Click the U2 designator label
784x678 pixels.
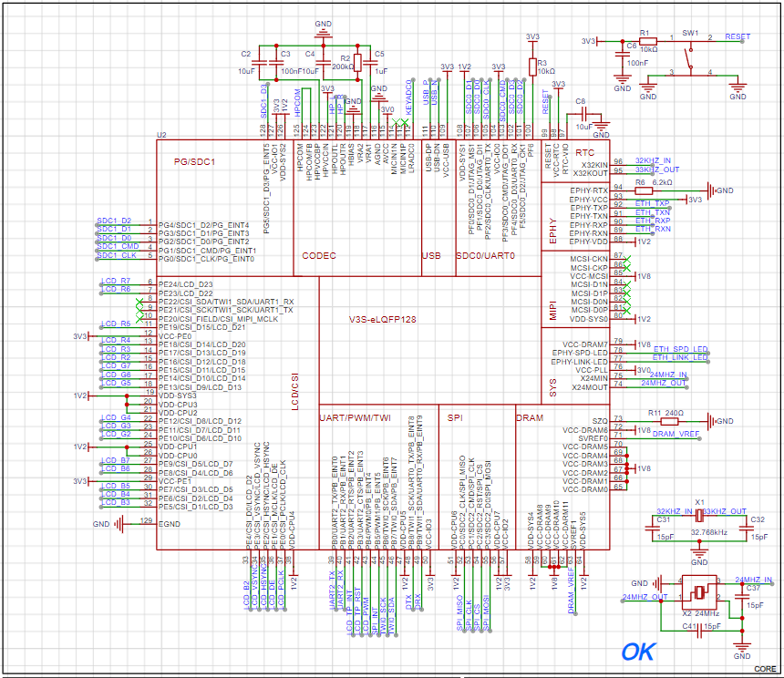coord(161,135)
